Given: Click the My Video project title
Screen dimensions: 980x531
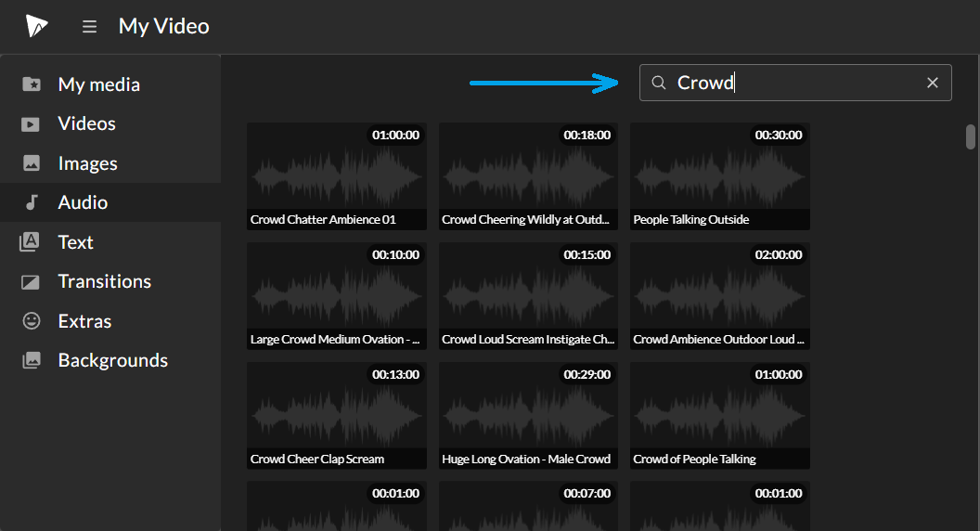Looking at the screenshot, I should 163,26.
